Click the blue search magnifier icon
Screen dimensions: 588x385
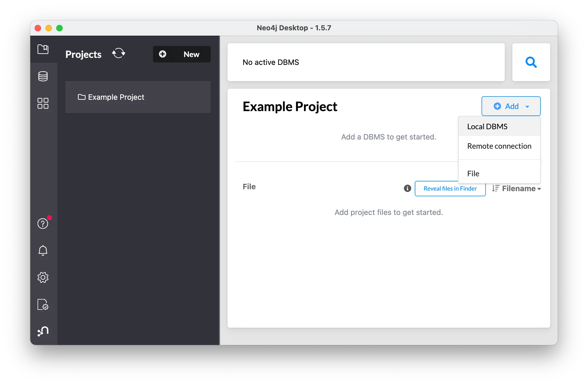[x=531, y=62]
